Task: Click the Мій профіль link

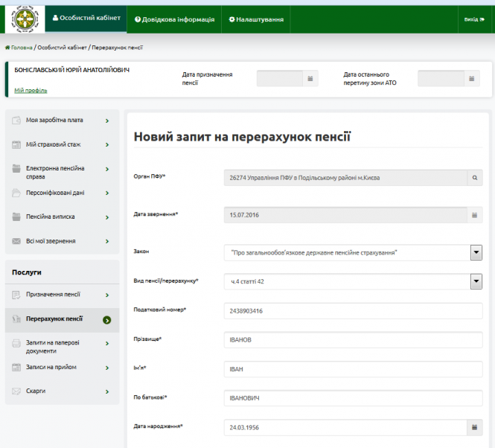Action: click(x=31, y=90)
